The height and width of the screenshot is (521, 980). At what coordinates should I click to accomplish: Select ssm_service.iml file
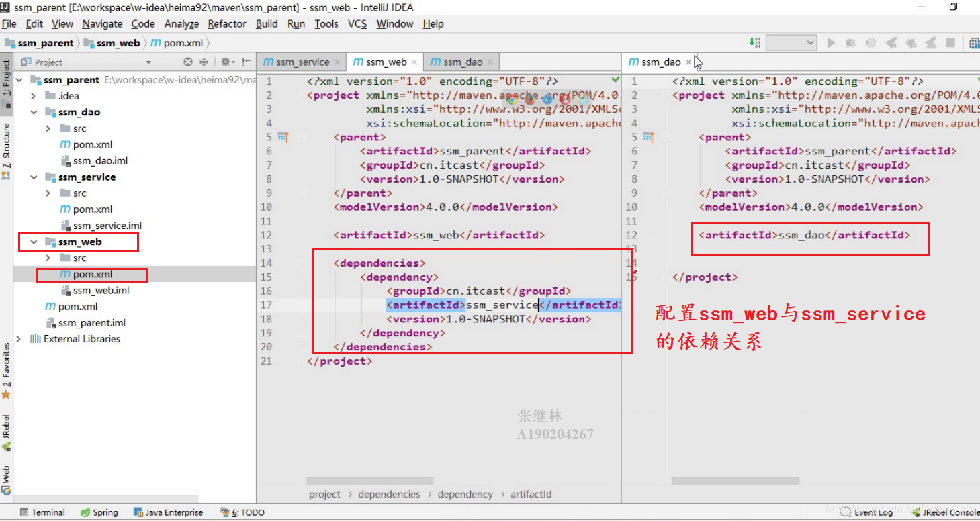(101, 226)
